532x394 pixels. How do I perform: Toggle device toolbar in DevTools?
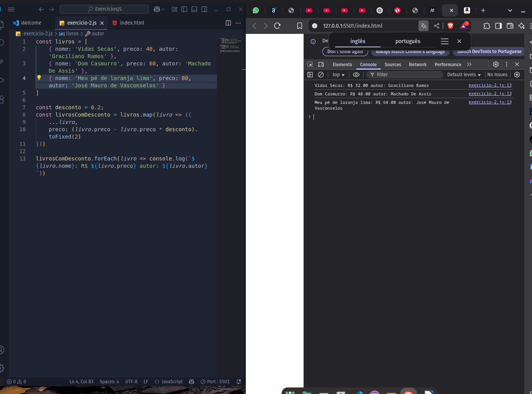tap(321, 65)
